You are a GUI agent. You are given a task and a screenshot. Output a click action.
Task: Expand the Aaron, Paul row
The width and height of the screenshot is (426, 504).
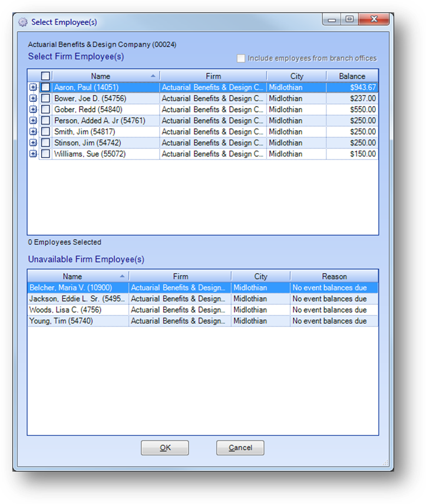(x=33, y=87)
